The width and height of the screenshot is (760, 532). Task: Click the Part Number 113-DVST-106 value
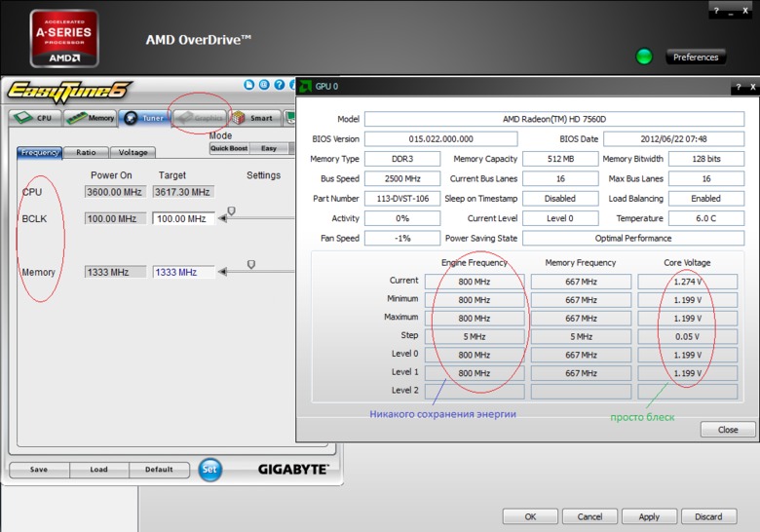pyautogui.click(x=402, y=198)
